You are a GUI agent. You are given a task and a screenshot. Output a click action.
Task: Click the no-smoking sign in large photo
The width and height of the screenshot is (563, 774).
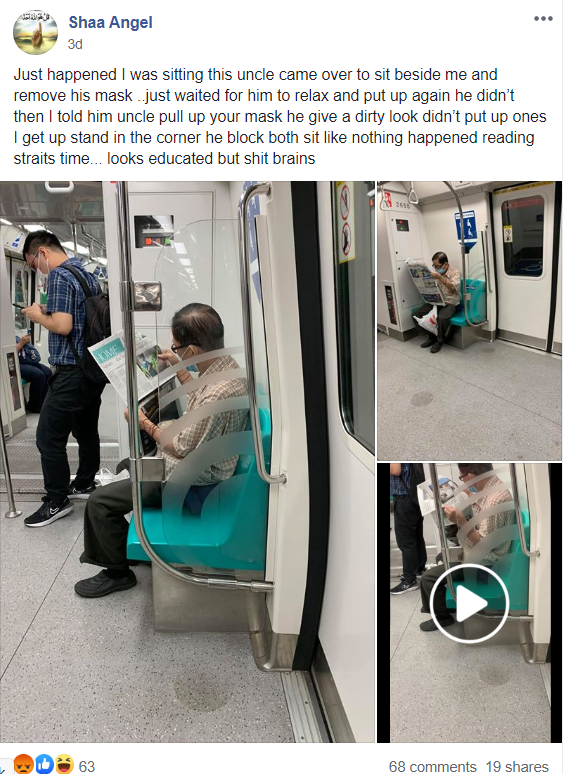[345, 222]
